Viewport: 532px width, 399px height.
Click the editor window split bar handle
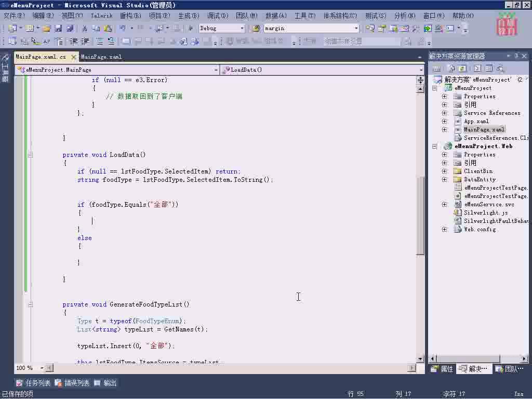[420, 80]
